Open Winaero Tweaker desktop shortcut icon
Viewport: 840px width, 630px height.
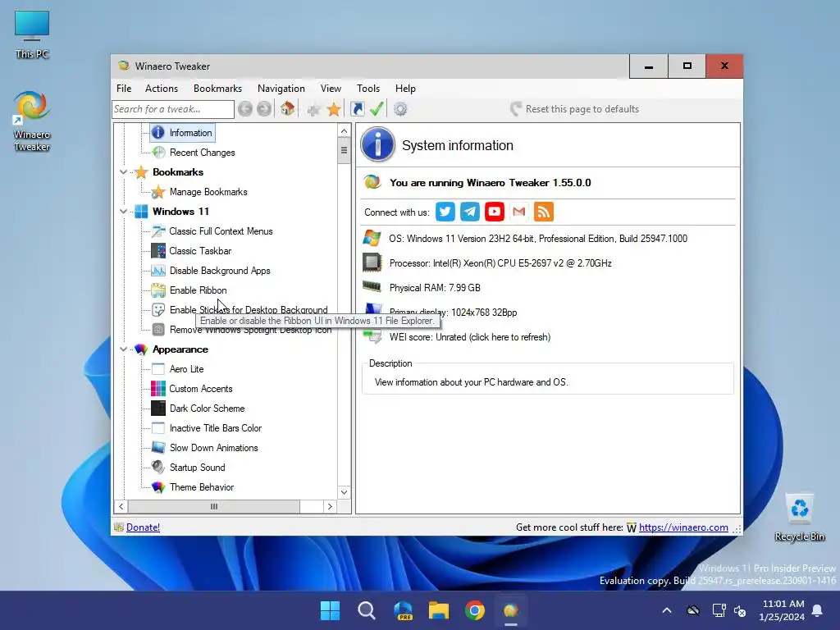coord(32,121)
